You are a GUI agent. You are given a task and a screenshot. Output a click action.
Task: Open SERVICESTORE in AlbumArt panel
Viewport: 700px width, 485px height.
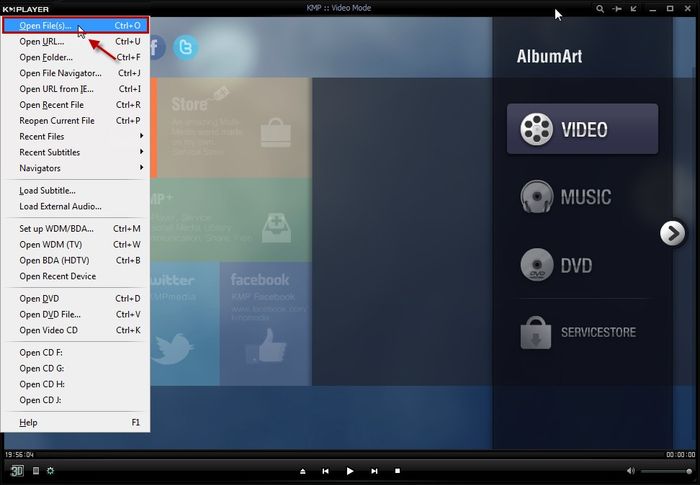click(578, 333)
